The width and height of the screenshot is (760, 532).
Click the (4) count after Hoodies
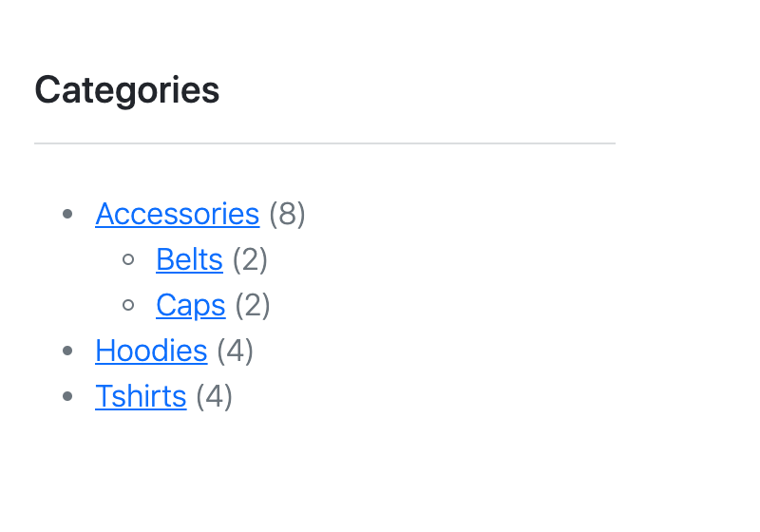(x=235, y=351)
